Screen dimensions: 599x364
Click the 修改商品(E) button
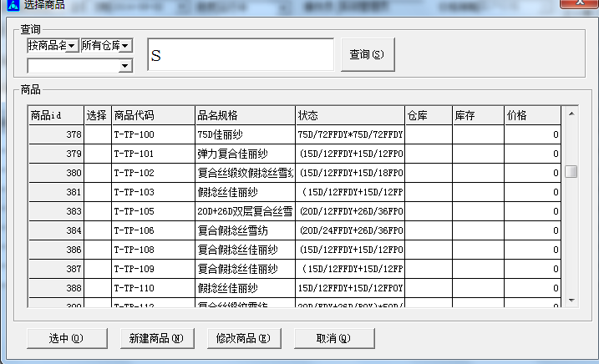(x=244, y=338)
